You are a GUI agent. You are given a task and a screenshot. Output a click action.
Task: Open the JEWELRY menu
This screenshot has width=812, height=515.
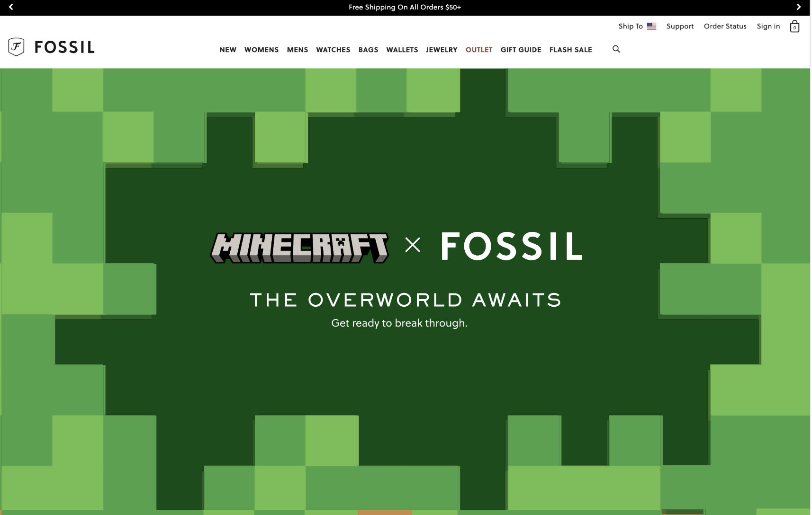coord(442,50)
